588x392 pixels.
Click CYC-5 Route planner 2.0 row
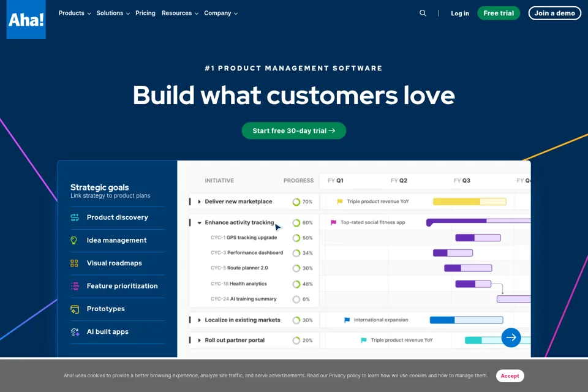tap(254, 268)
